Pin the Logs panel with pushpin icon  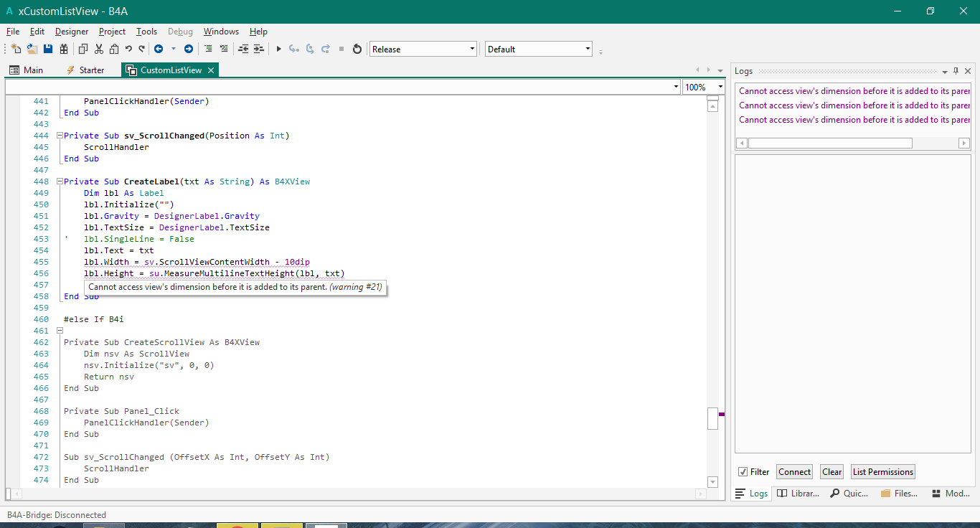956,71
